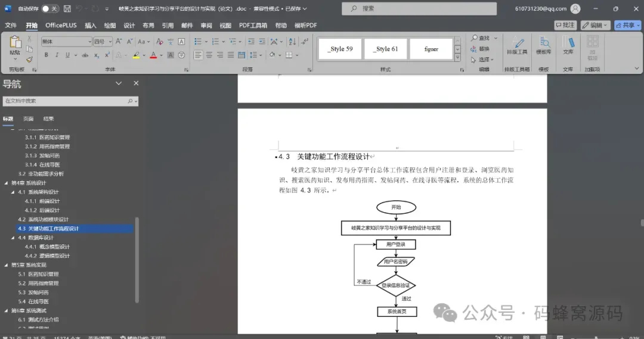Screen dimensions: 644x339
Task: Click Replace (替换) in editing group
Action: (x=480, y=49)
